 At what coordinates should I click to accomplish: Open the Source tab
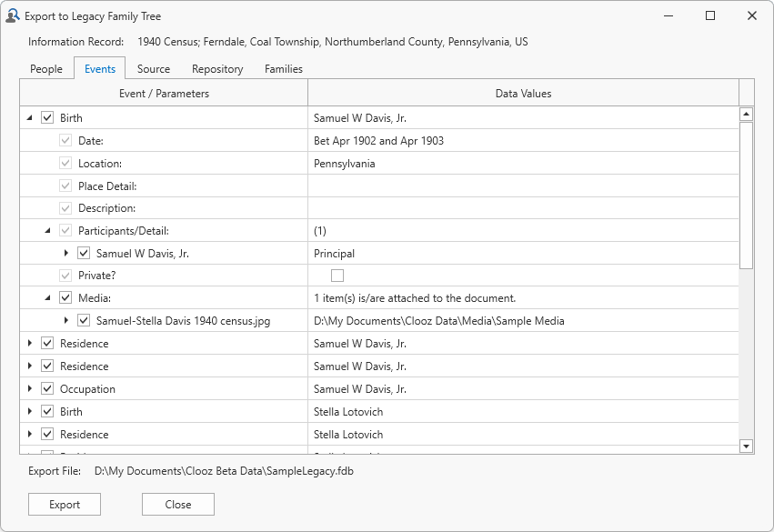click(154, 69)
